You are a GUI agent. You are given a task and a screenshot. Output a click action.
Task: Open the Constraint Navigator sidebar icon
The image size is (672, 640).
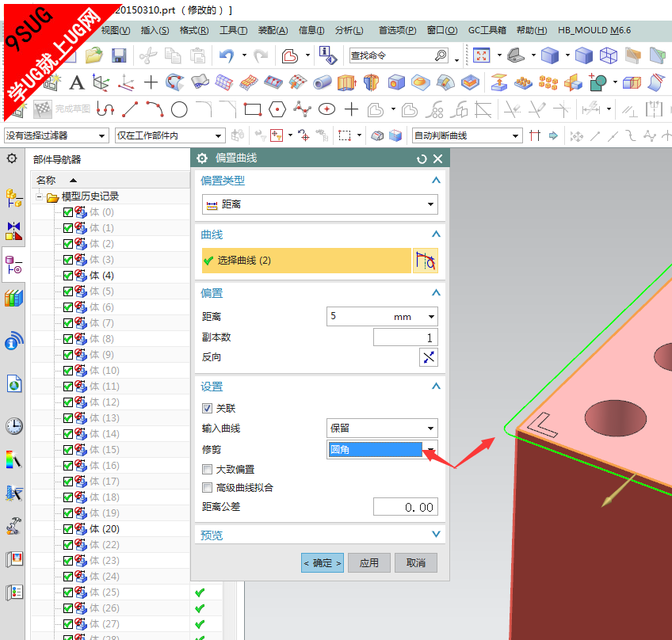[13, 231]
